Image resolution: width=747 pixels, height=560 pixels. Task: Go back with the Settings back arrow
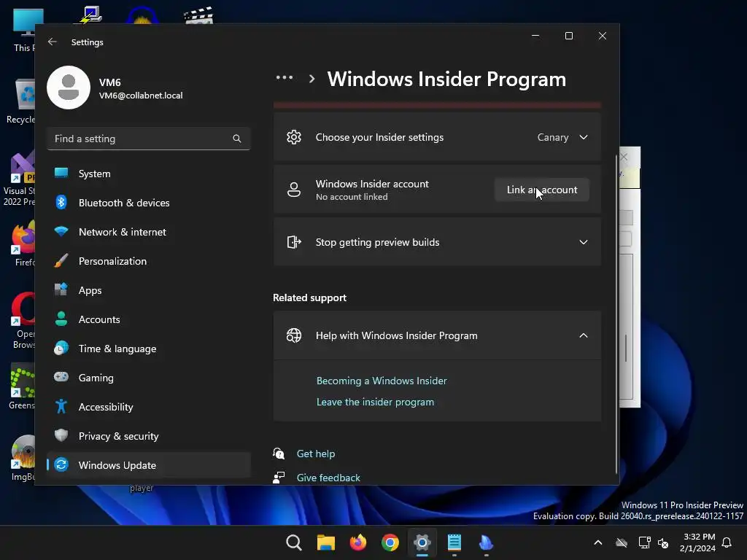[53, 42]
